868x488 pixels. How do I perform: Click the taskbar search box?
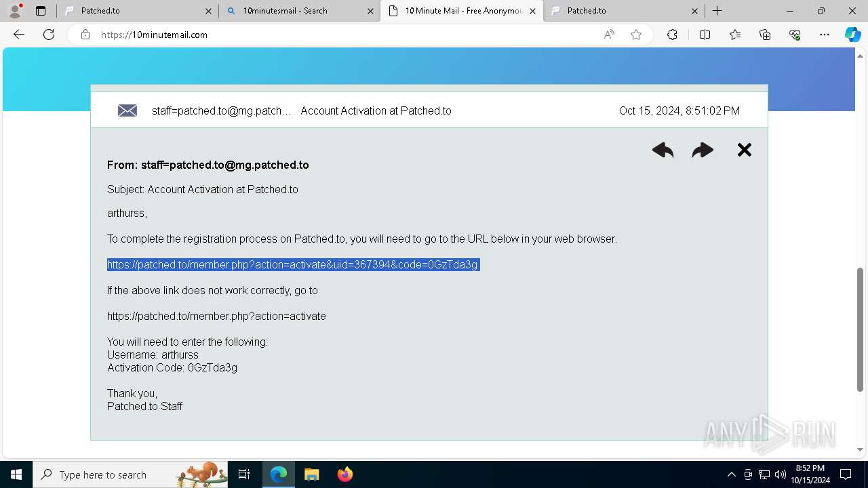131,474
